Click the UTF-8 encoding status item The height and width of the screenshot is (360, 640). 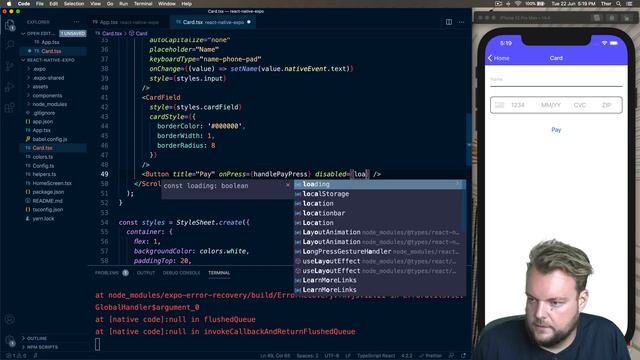332,356
